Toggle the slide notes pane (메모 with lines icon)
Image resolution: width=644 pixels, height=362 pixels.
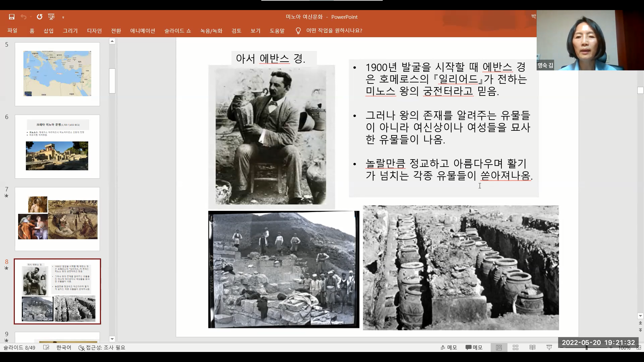(x=449, y=348)
